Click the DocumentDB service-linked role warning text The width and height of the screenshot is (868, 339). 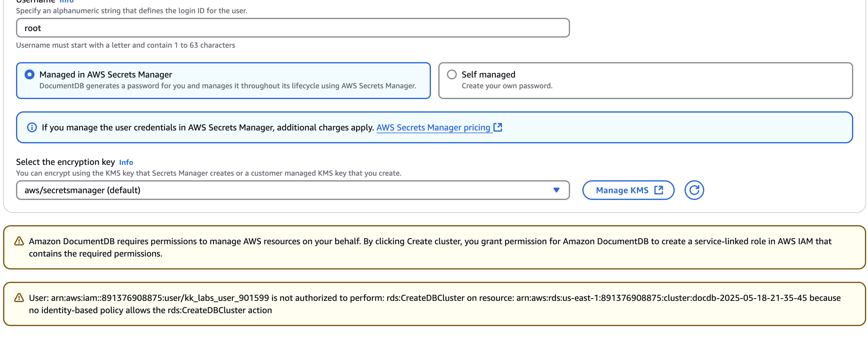point(430,247)
